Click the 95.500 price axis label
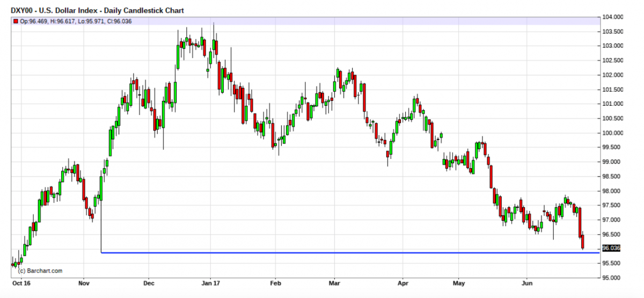Screen dimensions: 644x298 (611, 264)
